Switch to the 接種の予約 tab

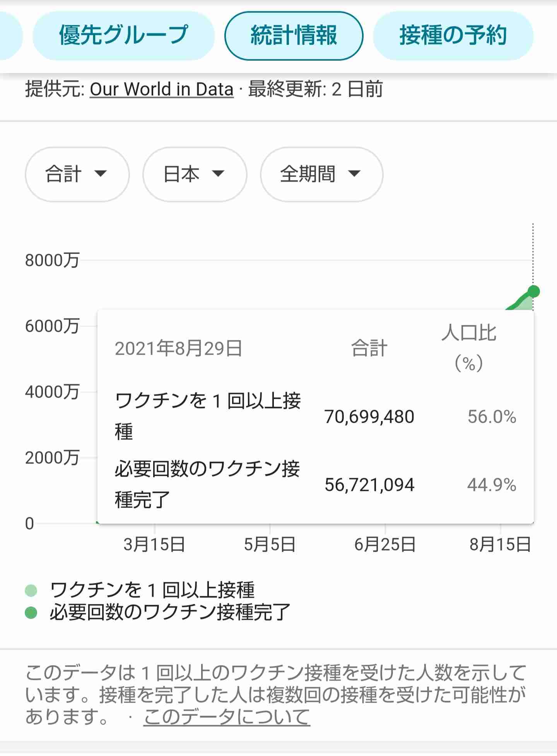(x=453, y=36)
